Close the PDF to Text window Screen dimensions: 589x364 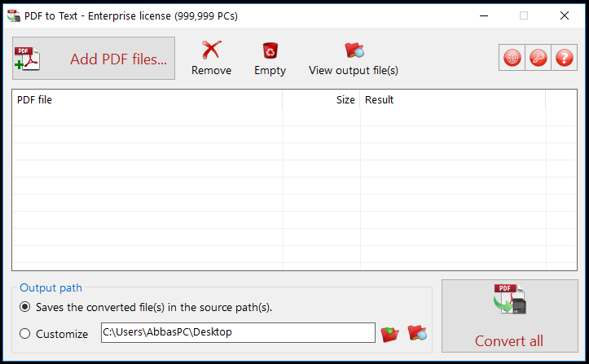pyautogui.click(x=565, y=15)
